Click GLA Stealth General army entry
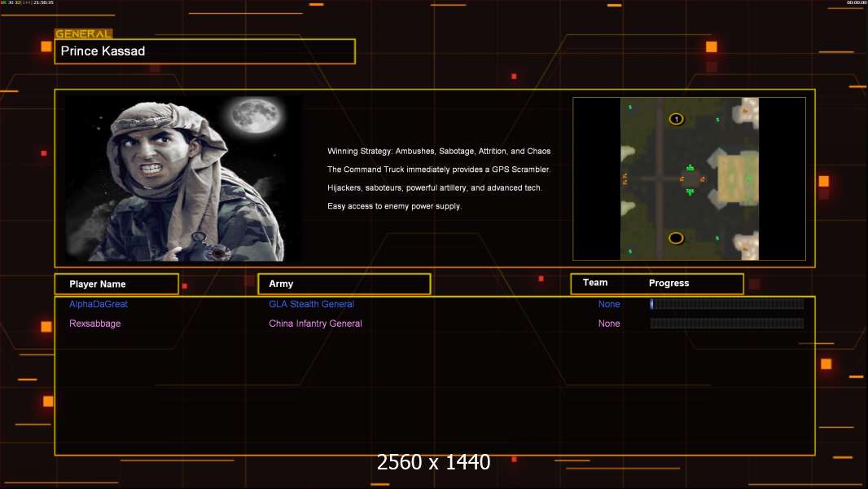Image resolution: width=868 pixels, height=489 pixels. pyautogui.click(x=311, y=304)
